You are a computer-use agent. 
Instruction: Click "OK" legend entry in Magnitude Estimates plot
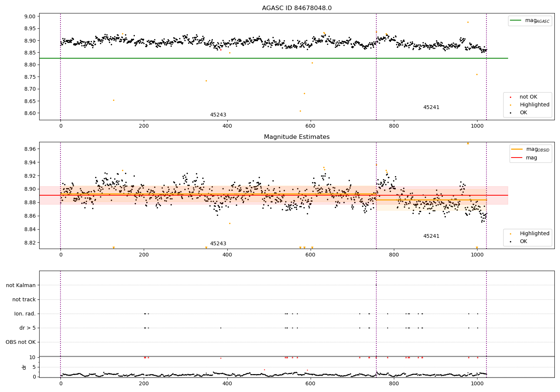point(519,242)
